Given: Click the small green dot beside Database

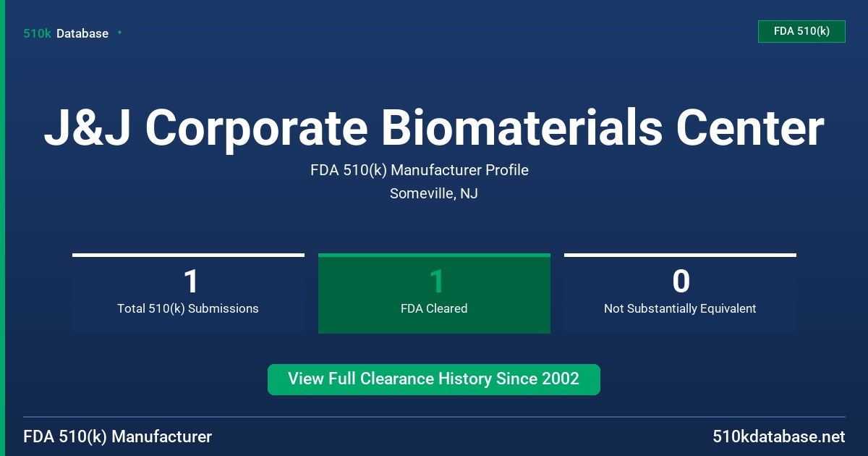Looking at the screenshot, I should click(x=119, y=33).
